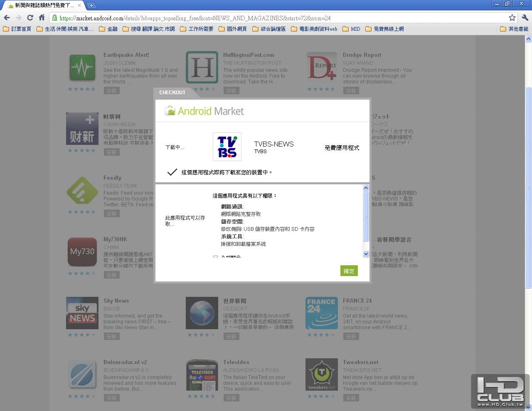Screen dimensions: 532x411
Task: Open the 金融 bookmark folder
Action: tap(108, 29)
